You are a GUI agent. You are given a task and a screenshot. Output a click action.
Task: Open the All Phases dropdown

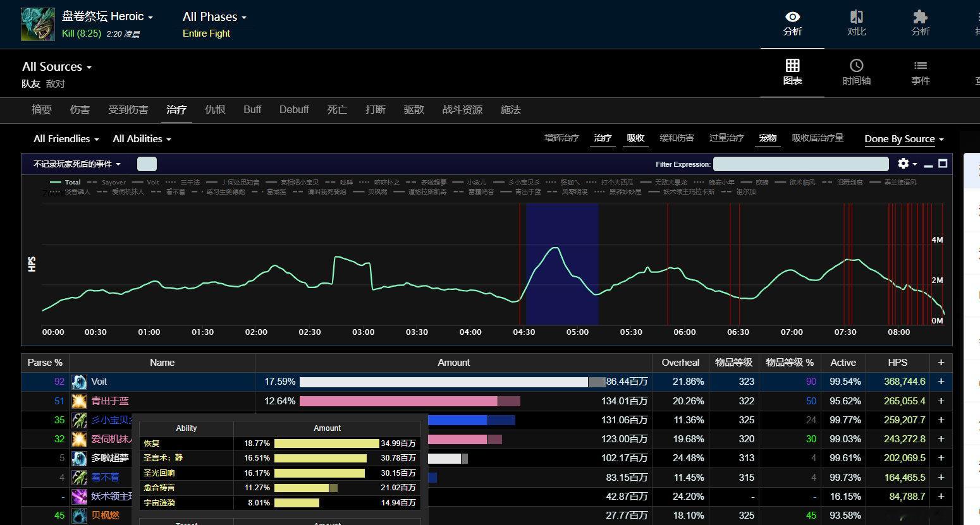coord(214,16)
